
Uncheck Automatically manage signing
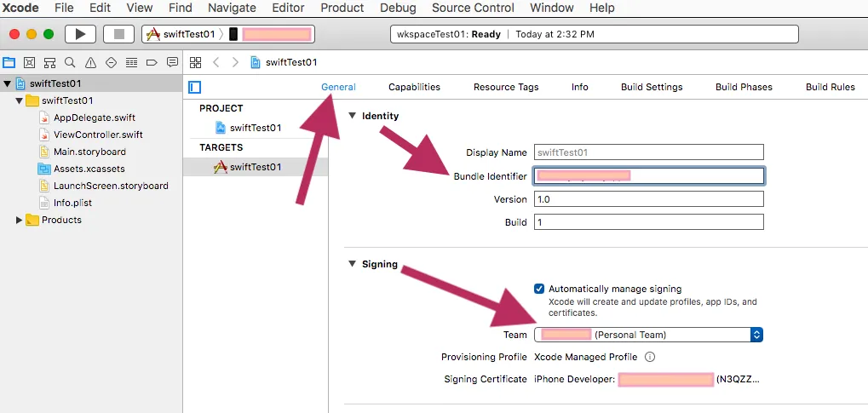point(539,289)
